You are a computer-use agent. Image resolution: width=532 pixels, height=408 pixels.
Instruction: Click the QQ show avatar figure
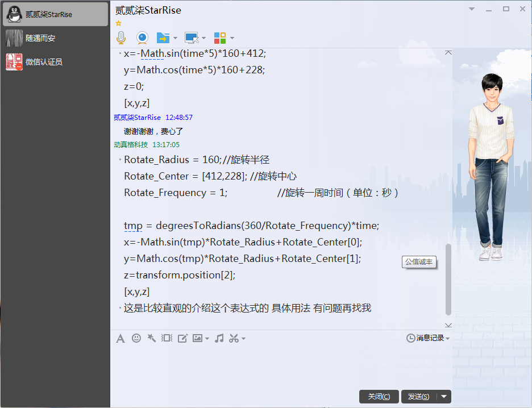(491, 167)
